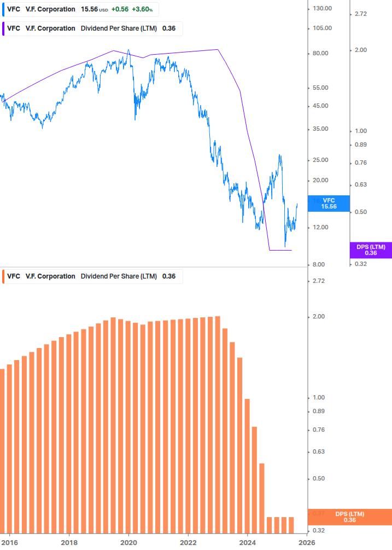
Task: Click the 55.00 price axis label
Action: coord(320,88)
